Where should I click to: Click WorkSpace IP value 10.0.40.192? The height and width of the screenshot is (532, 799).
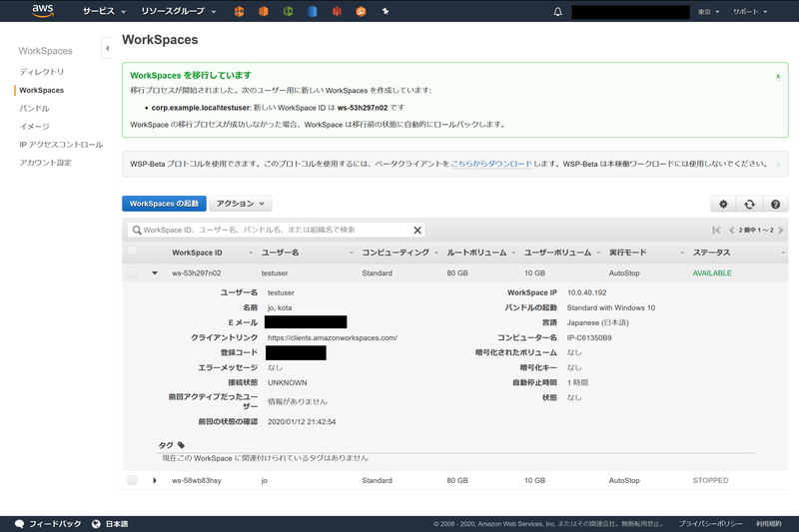[x=586, y=292]
